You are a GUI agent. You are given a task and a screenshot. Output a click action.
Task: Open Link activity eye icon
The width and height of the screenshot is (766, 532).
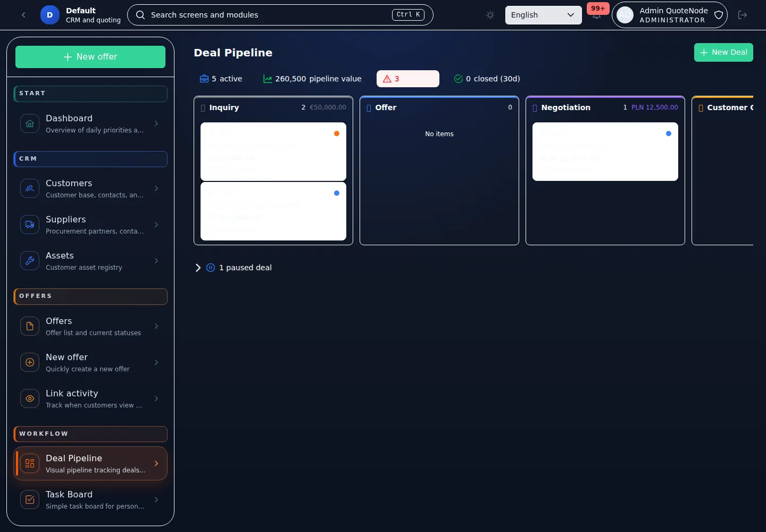tap(30, 398)
